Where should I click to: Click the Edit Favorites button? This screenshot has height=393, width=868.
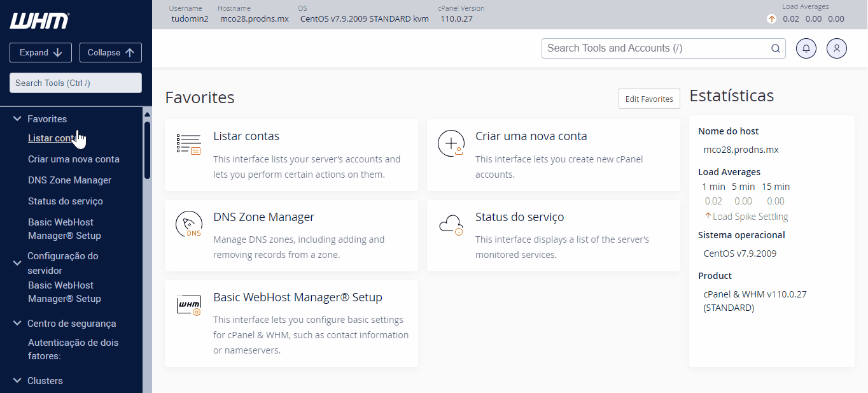tap(649, 99)
